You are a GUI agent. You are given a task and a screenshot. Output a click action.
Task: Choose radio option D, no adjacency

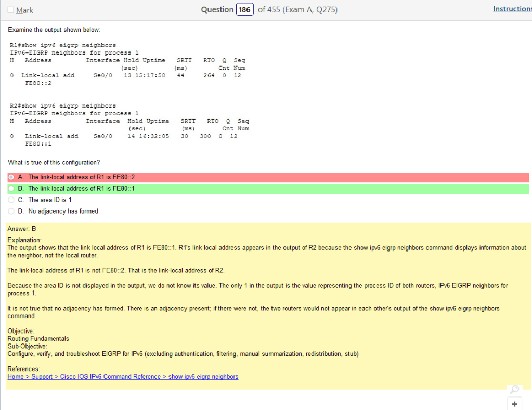11,211
